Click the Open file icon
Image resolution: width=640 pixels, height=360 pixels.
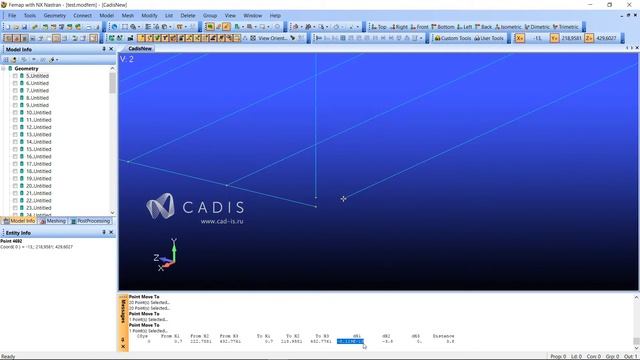tap(16, 27)
